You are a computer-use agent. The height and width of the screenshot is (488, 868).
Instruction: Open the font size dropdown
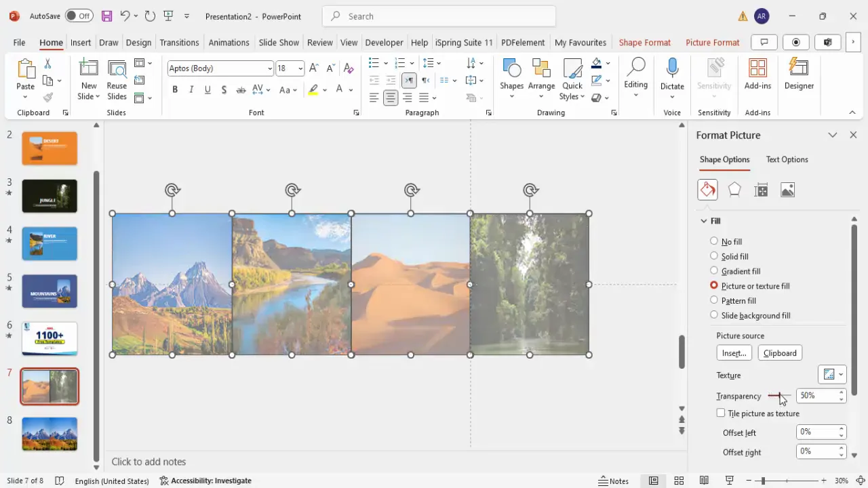(300, 68)
